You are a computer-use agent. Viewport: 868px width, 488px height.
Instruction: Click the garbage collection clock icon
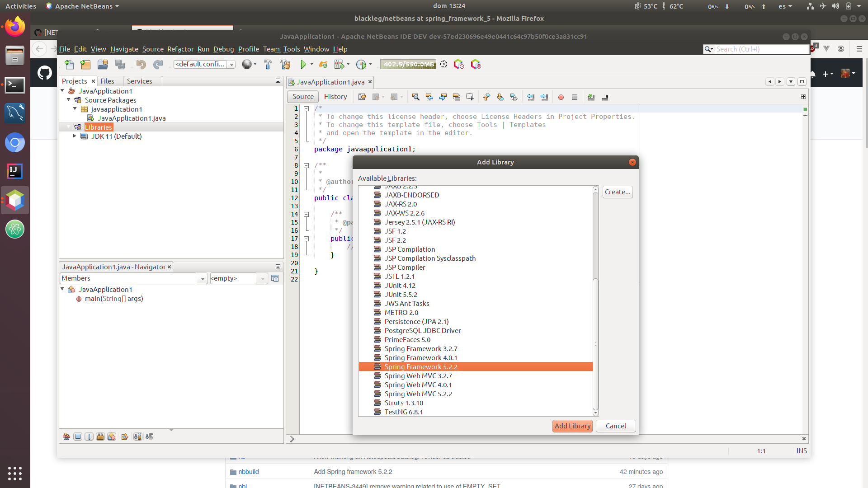click(x=444, y=64)
